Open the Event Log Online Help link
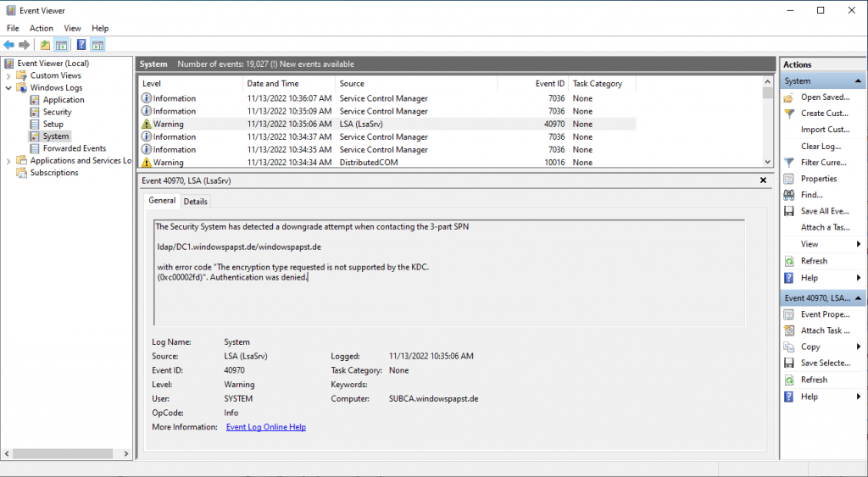 [x=265, y=427]
